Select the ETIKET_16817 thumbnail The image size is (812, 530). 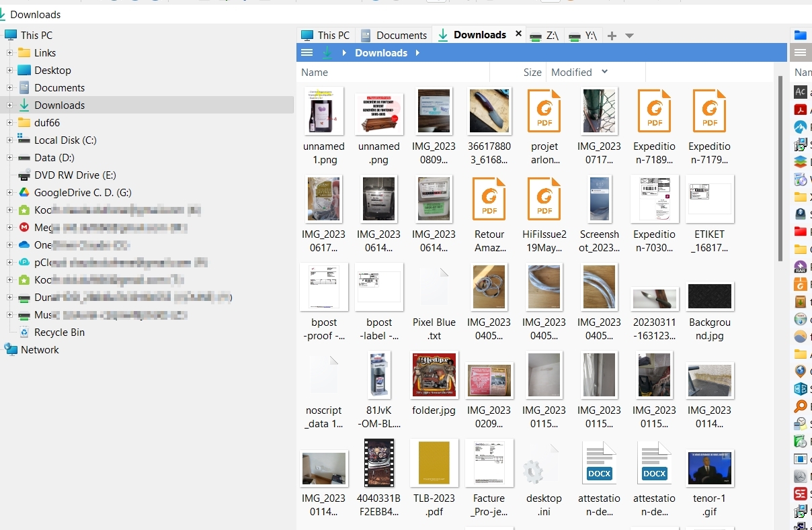click(x=710, y=199)
